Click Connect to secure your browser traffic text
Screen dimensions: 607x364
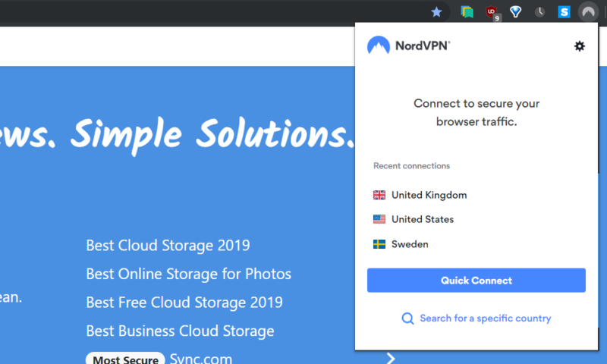(476, 112)
